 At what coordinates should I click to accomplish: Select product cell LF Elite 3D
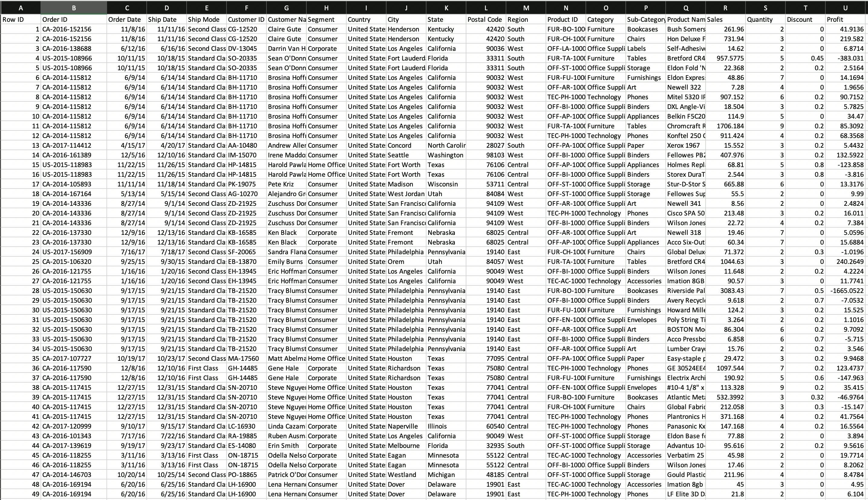pos(686,494)
